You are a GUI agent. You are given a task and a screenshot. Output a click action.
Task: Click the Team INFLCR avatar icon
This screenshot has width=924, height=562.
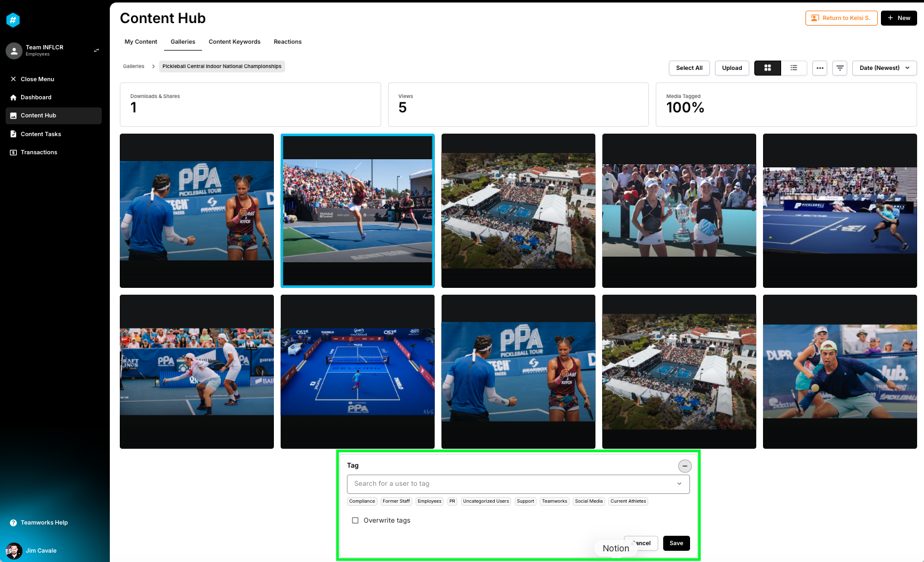click(x=14, y=51)
